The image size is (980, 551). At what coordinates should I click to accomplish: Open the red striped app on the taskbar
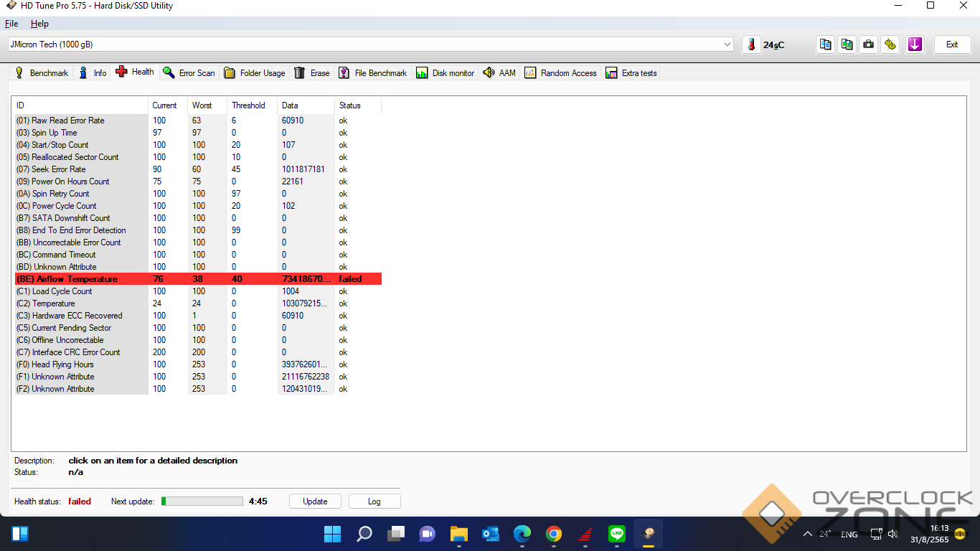pyautogui.click(x=585, y=534)
